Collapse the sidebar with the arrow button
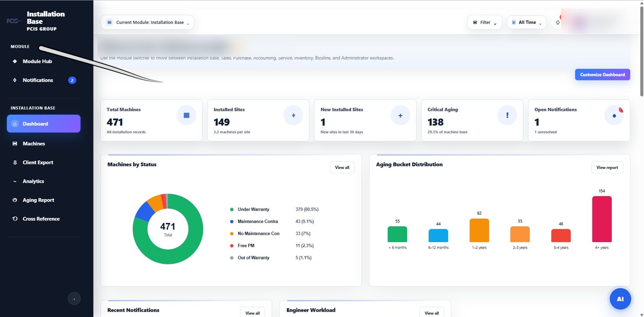Image resolution: width=644 pixels, height=317 pixels. (74, 298)
